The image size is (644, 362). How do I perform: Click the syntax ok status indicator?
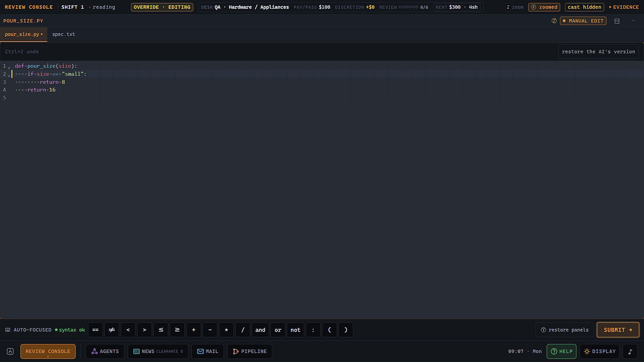70,330
